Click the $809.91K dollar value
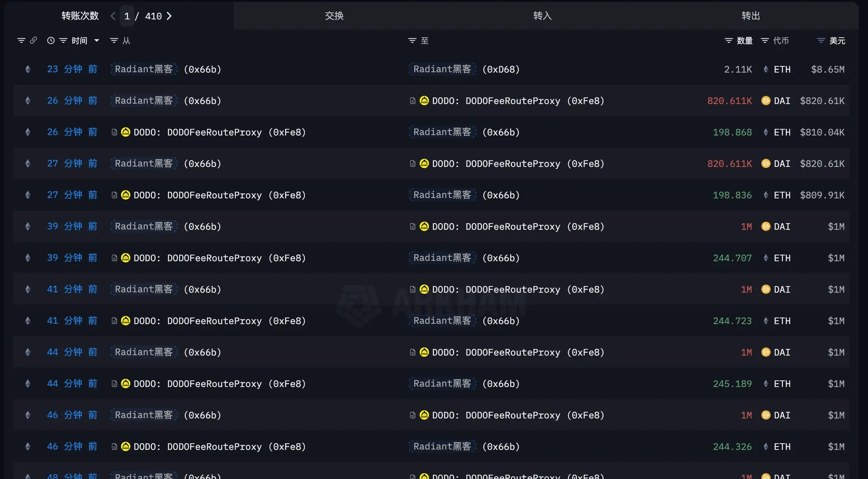868x479 pixels. [822, 195]
